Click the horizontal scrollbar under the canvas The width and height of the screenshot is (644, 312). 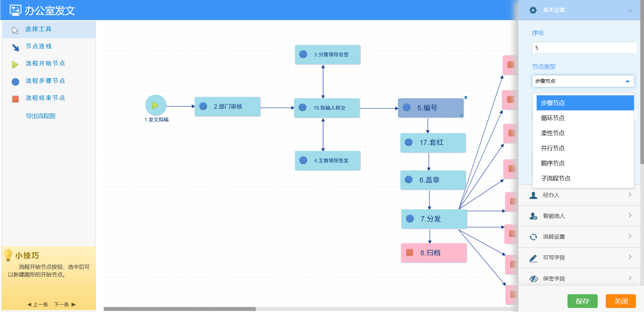click(180, 309)
